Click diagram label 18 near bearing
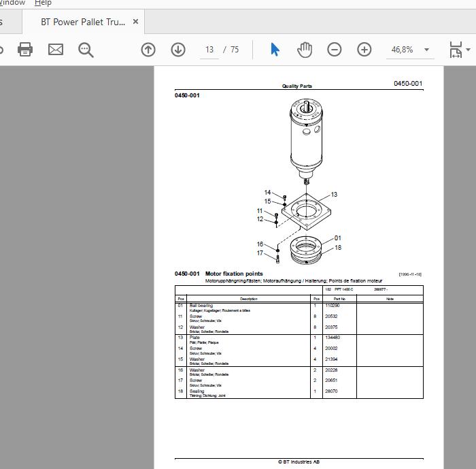Image resolution: width=476 pixels, height=469 pixels. point(338,247)
